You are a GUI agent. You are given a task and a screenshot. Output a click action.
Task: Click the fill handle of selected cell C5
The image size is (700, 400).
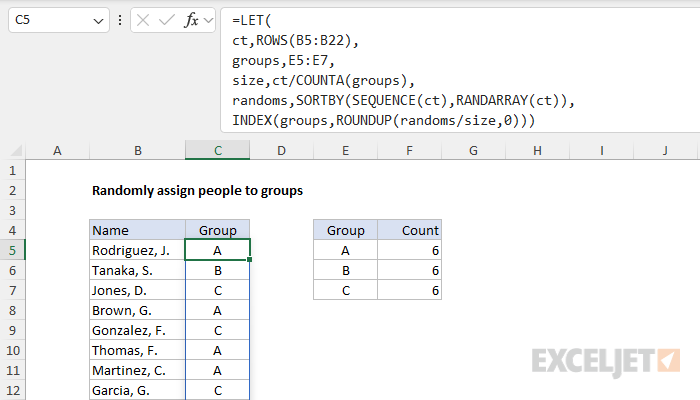(249, 259)
